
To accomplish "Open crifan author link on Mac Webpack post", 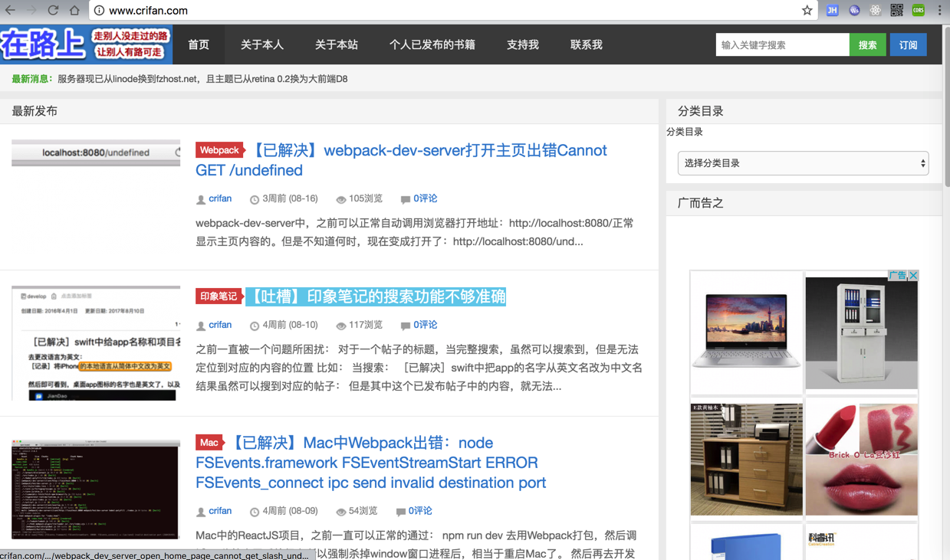I will (220, 511).
